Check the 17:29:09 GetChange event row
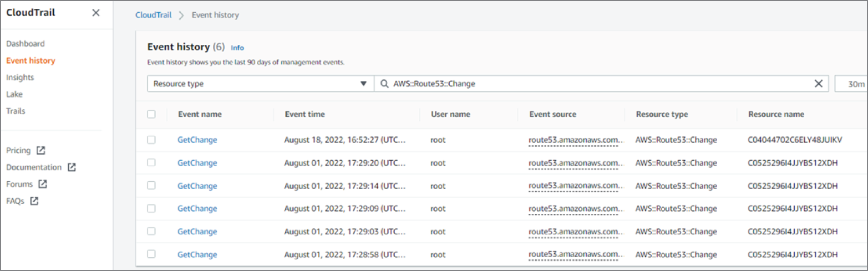 click(x=151, y=208)
